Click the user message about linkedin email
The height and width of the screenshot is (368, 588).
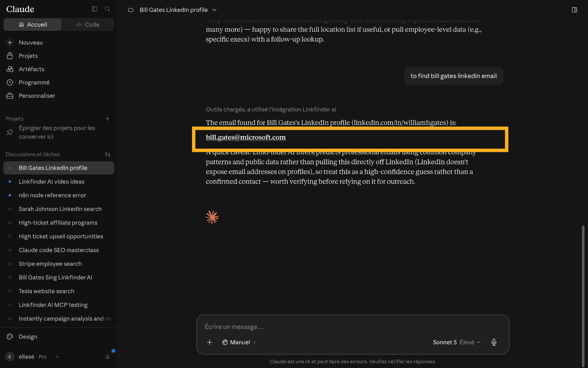(x=454, y=76)
